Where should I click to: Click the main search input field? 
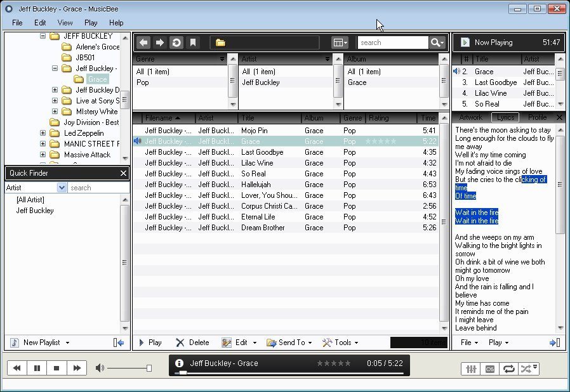pyautogui.click(x=393, y=42)
